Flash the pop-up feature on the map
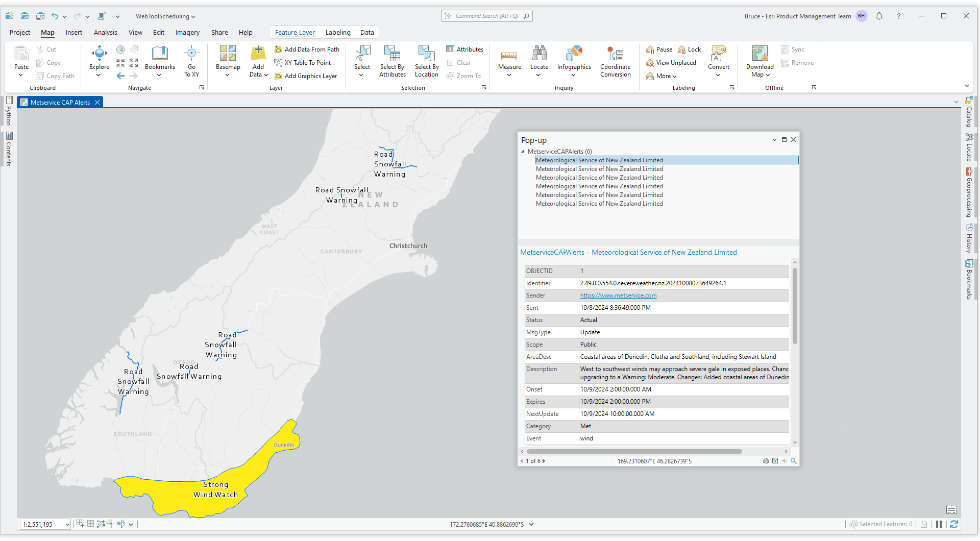Screen dimensions: 980x541 click(x=785, y=460)
